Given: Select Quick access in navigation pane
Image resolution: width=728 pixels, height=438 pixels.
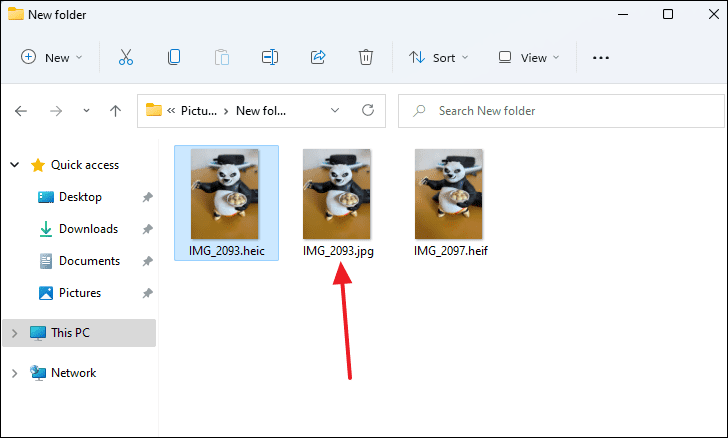Looking at the screenshot, I should click(x=84, y=165).
